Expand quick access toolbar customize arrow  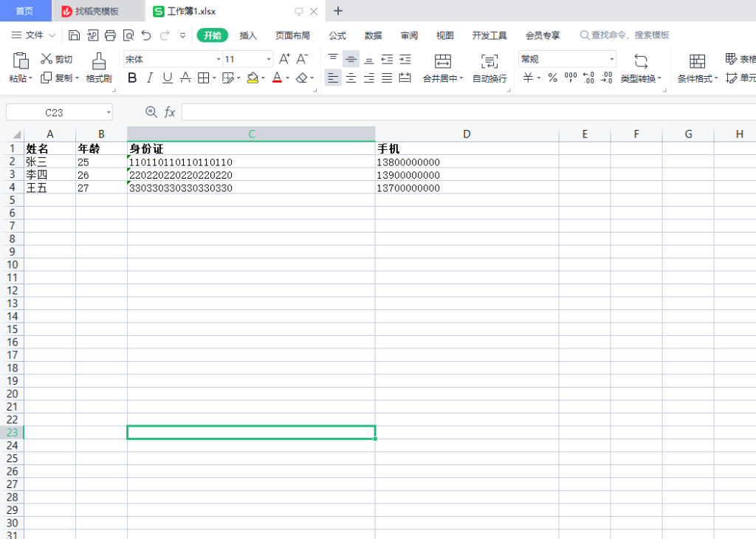coord(183,35)
